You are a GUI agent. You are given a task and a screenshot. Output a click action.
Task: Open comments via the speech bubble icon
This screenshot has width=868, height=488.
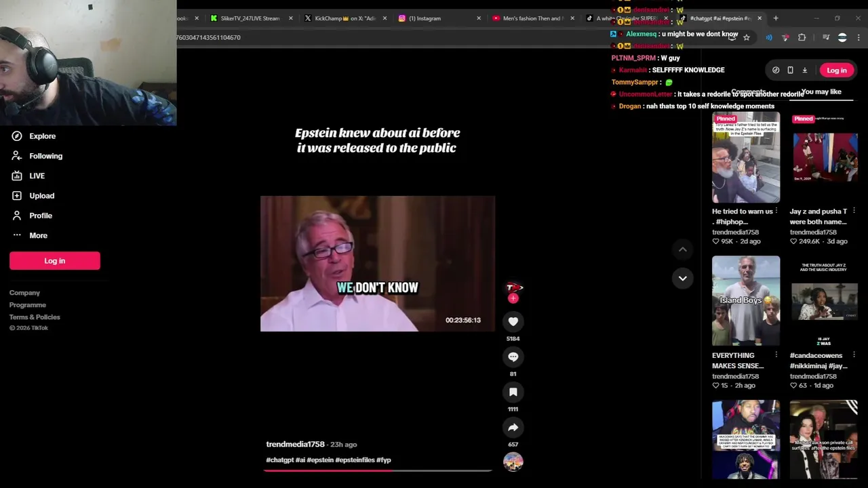[513, 357]
